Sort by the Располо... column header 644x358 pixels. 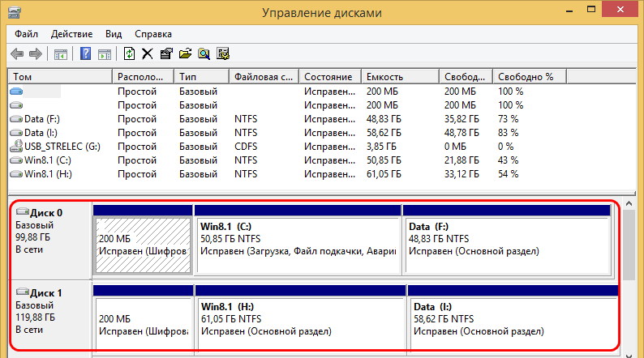(x=143, y=77)
